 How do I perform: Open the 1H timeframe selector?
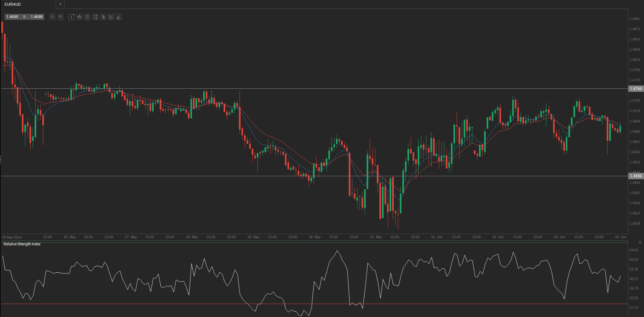coord(71,17)
